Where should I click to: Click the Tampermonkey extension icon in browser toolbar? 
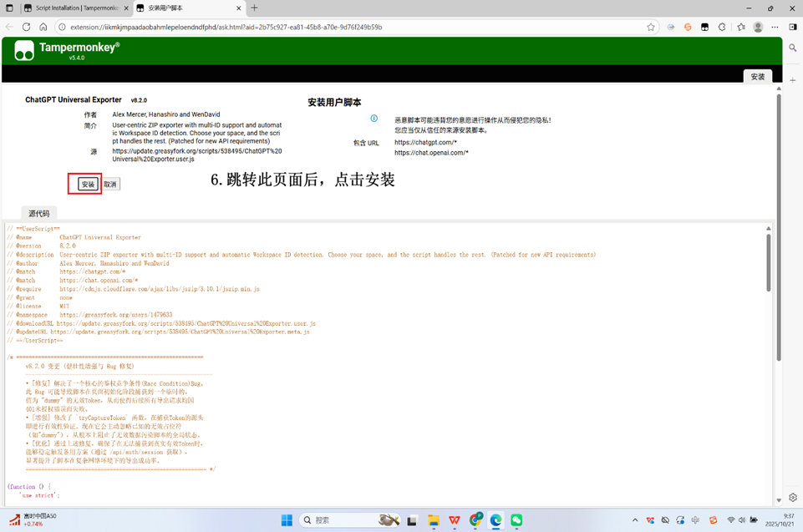(704, 27)
